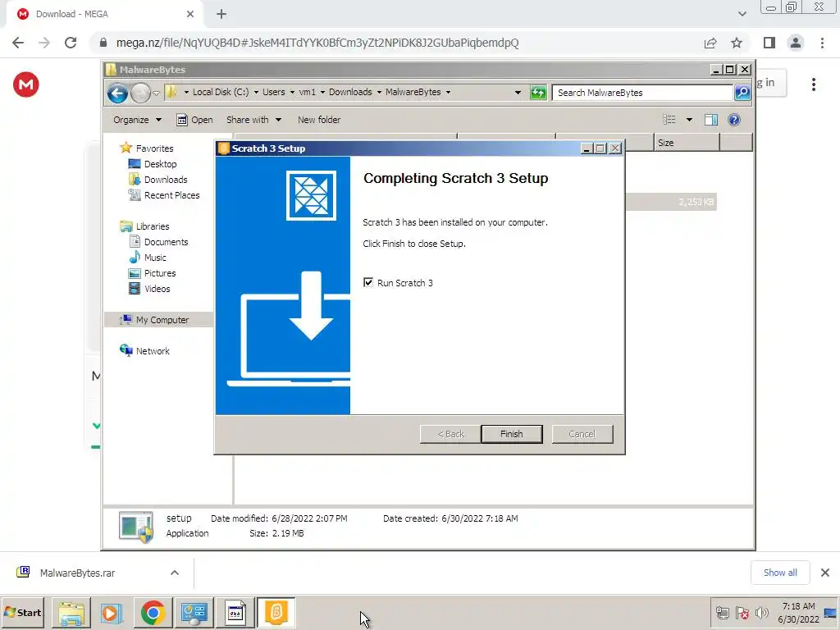Uncheck the Run Scratch 3 checkbox
Viewport: 840px width, 630px height.
click(x=368, y=282)
